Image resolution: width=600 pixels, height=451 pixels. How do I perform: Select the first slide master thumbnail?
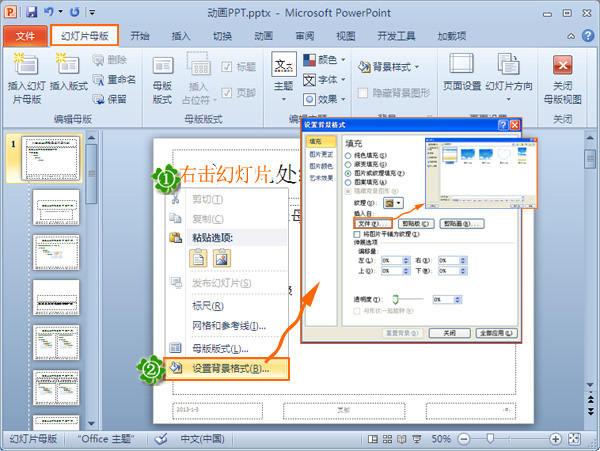(51, 158)
